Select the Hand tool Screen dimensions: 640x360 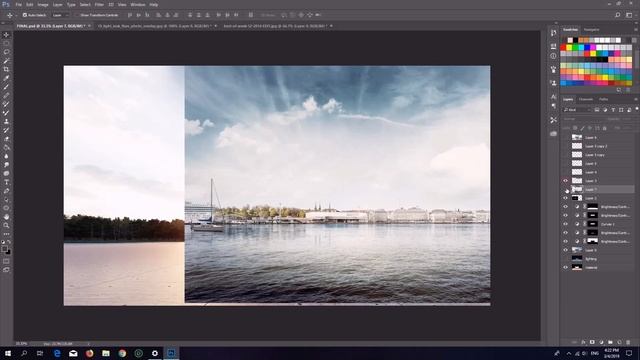click(6, 217)
